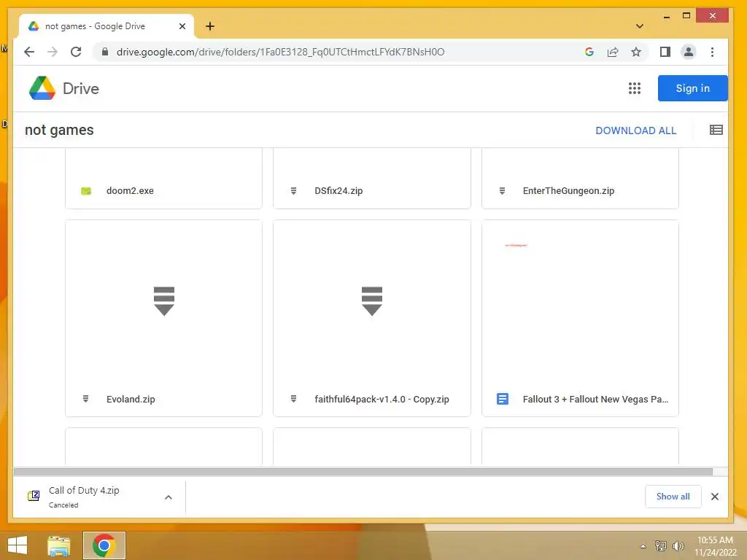Click the Docs icon beside Fallout 3 file
The width and height of the screenshot is (747, 560).
click(x=502, y=399)
